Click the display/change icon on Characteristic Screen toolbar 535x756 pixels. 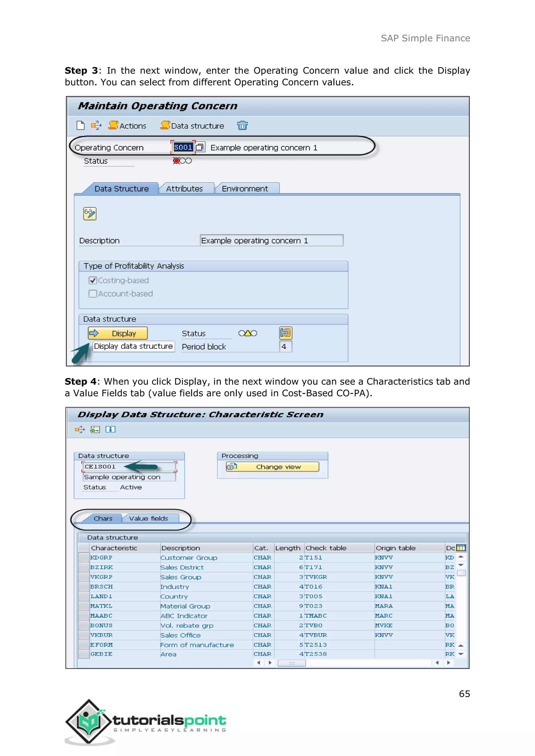pos(80,429)
